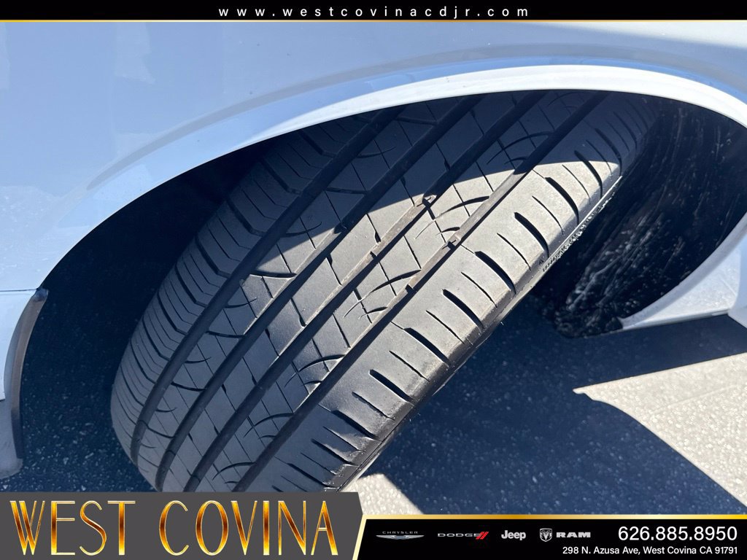Open the www.westcovinacdjr.com link
747x560 pixels.
373,12
